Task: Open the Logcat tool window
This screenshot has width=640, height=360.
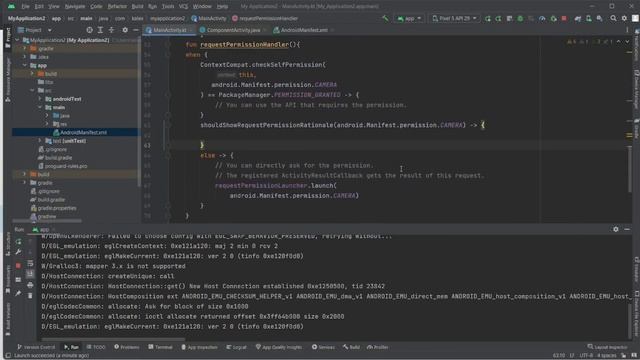Action: (237, 347)
